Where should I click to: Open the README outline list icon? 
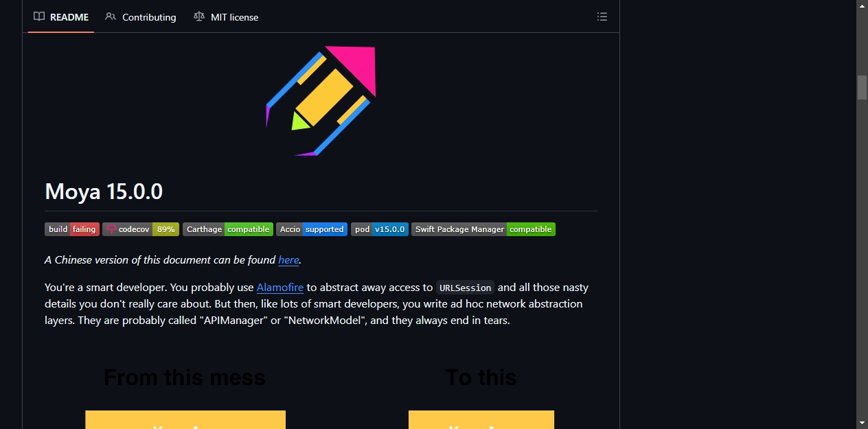coord(602,16)
